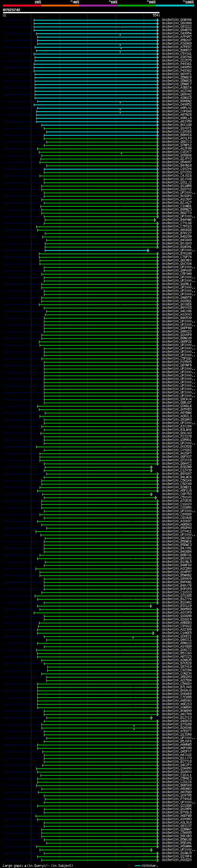Image resolution: width=197 pixels, height=868 pixels.
Task: Select label UniRef100_A3SK87
Action: tap(177, 521)
